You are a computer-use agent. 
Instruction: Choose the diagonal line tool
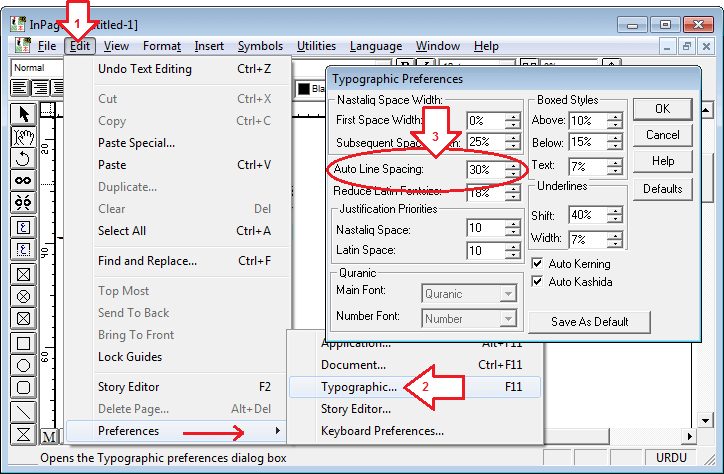(x=24, y=411)
